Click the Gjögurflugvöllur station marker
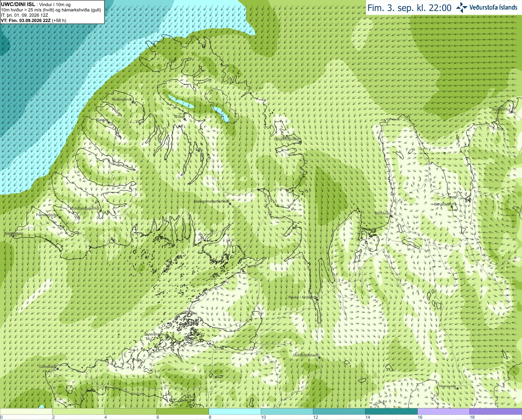522x420 pixels. 300,141
